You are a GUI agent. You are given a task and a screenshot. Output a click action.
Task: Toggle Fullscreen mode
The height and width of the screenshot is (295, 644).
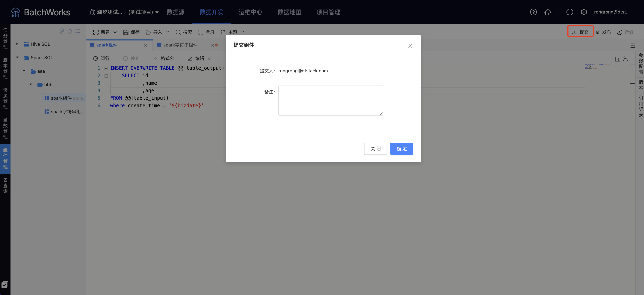click(206, 32)
